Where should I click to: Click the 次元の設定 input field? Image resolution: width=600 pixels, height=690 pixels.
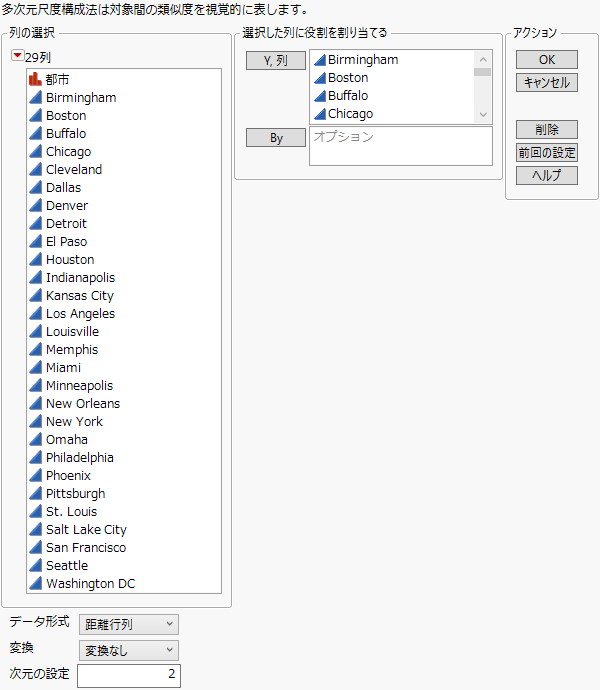pos(129,675)
